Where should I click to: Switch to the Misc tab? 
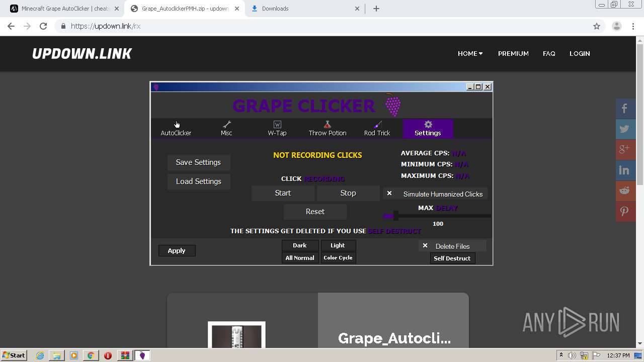click(226, 128)
